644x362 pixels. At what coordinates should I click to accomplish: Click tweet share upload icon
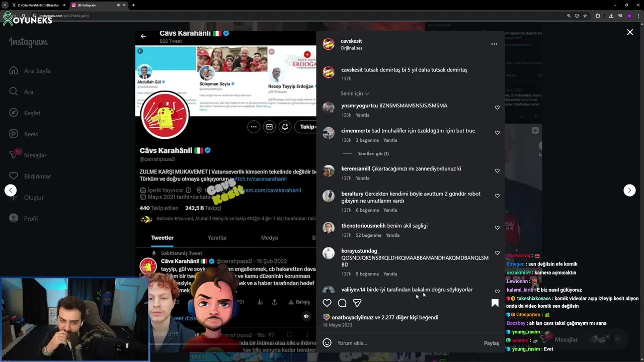[275, 302]
